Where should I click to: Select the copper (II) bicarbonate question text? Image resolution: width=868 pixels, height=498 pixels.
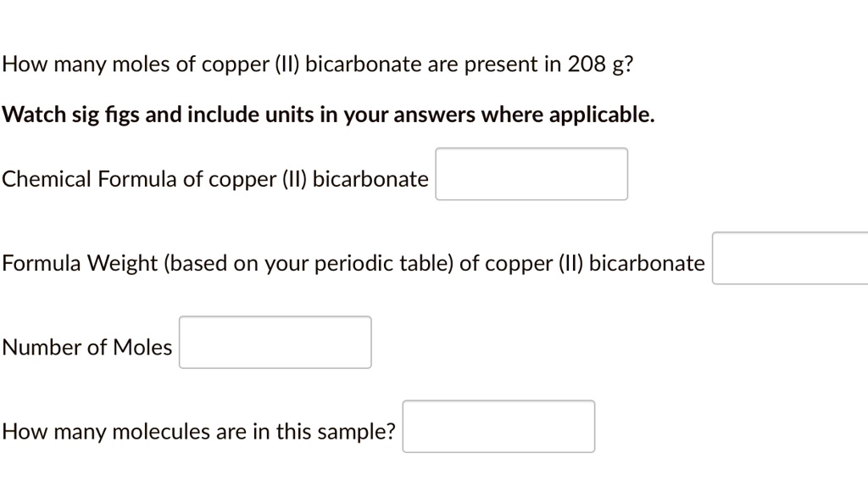click(x=318, y=64)
